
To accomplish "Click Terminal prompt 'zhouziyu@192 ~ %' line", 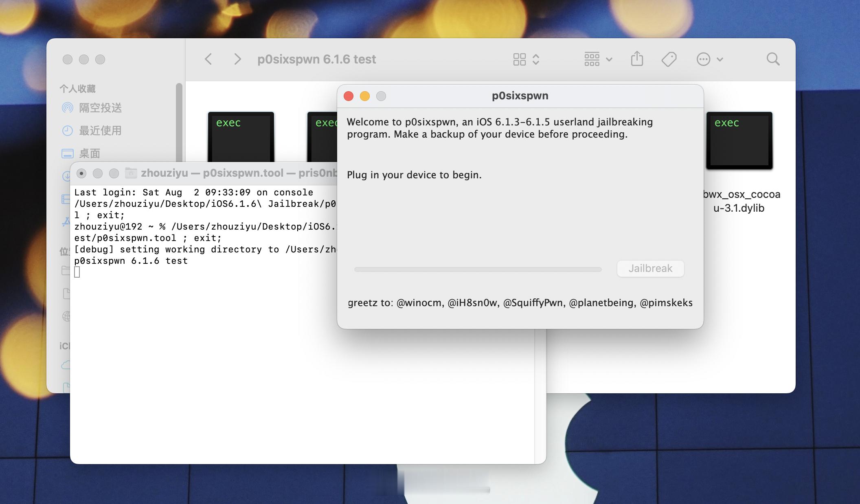I will point(205,227).
